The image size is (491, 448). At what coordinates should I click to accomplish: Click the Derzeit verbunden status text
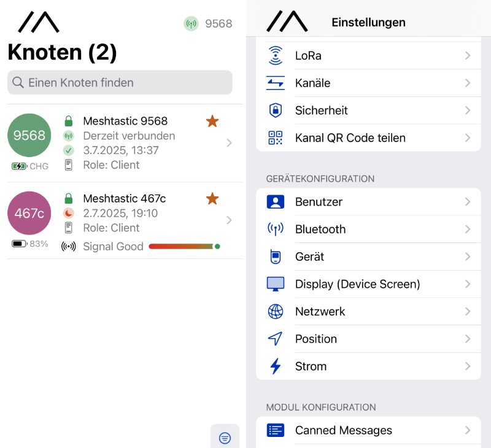129,136
